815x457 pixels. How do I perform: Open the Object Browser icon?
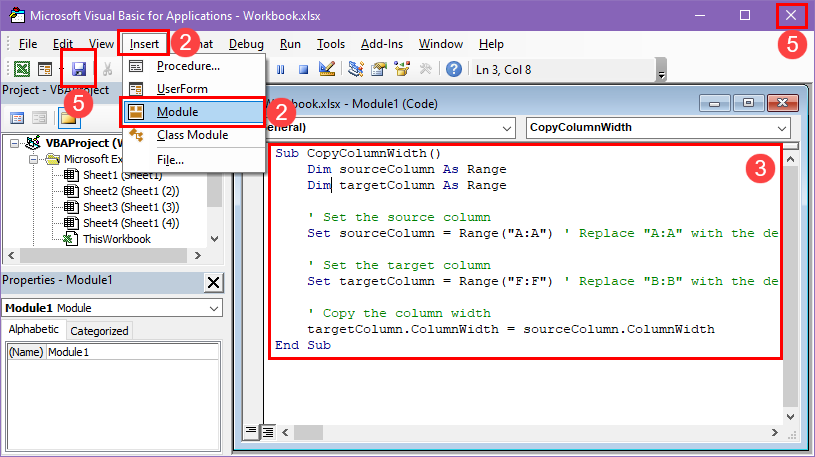(402, 69)
